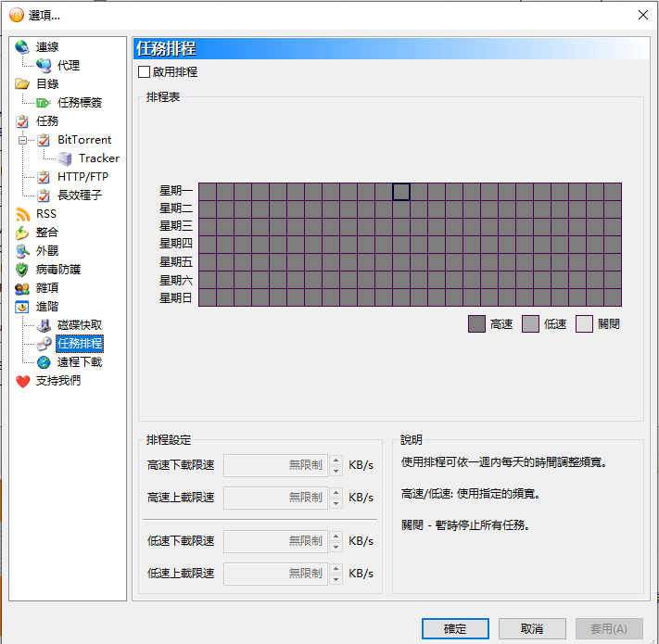Pick the 關閉 legend swatch
The image size is (659, 644).
tap(584, 324)
